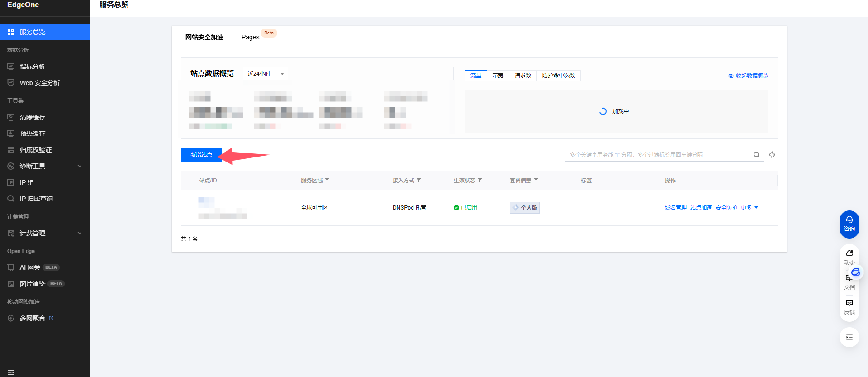Click the Web 安全分析 shield icon
Image resolution: width=868 pixels, height=377 pixels.
point(11,83)
